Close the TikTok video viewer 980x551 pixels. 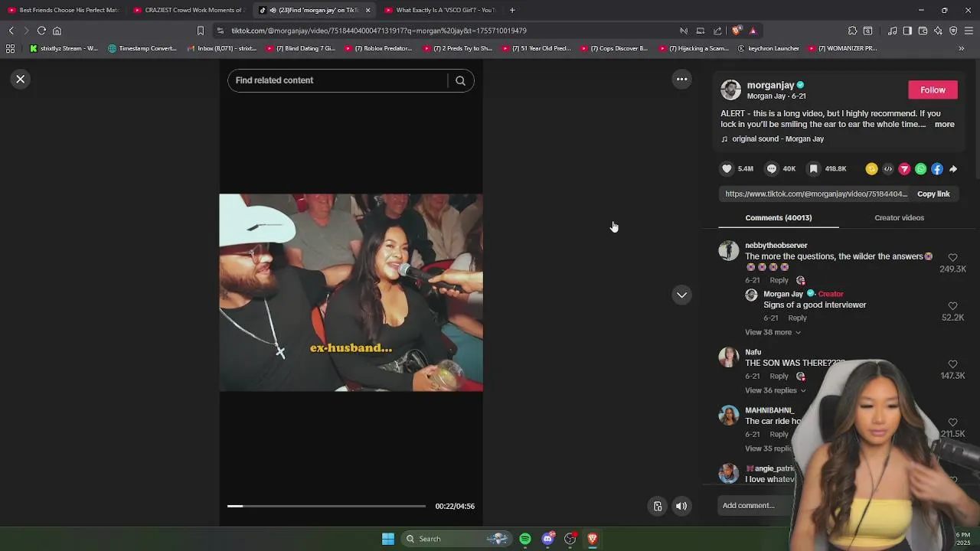click(x=21, y=80)
